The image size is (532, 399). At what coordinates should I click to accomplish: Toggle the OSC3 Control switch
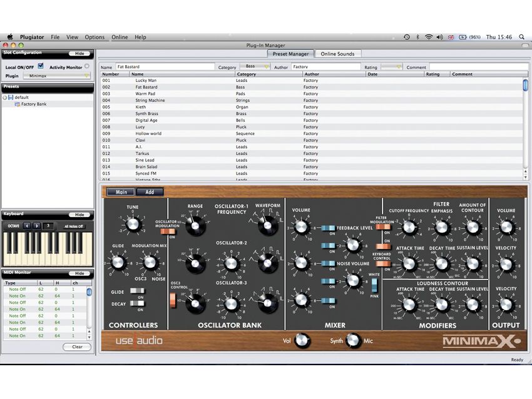[x=173, y=300]
